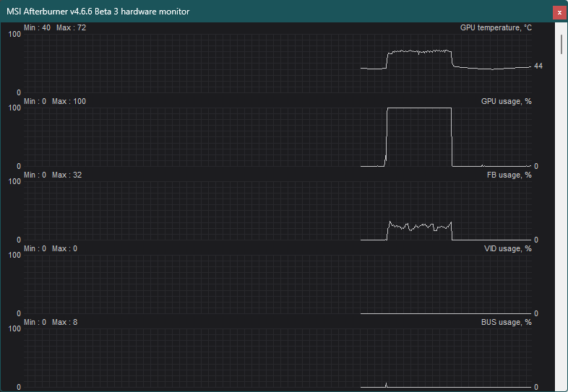Click the 'Min : 0 Max : 32' readout
The width and height of the screenshot is (568, 392).
pyautogui.click(x=53, y=175)
